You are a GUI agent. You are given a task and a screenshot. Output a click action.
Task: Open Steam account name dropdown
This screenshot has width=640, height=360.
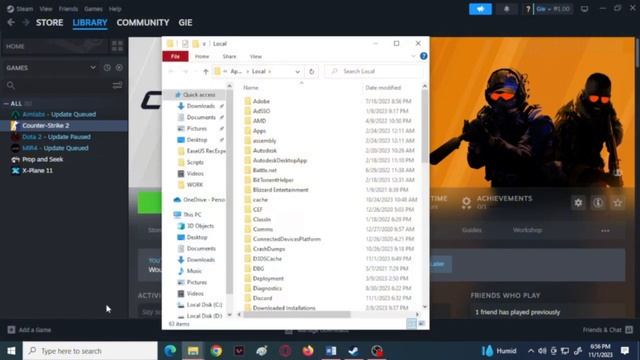(553, 9)
